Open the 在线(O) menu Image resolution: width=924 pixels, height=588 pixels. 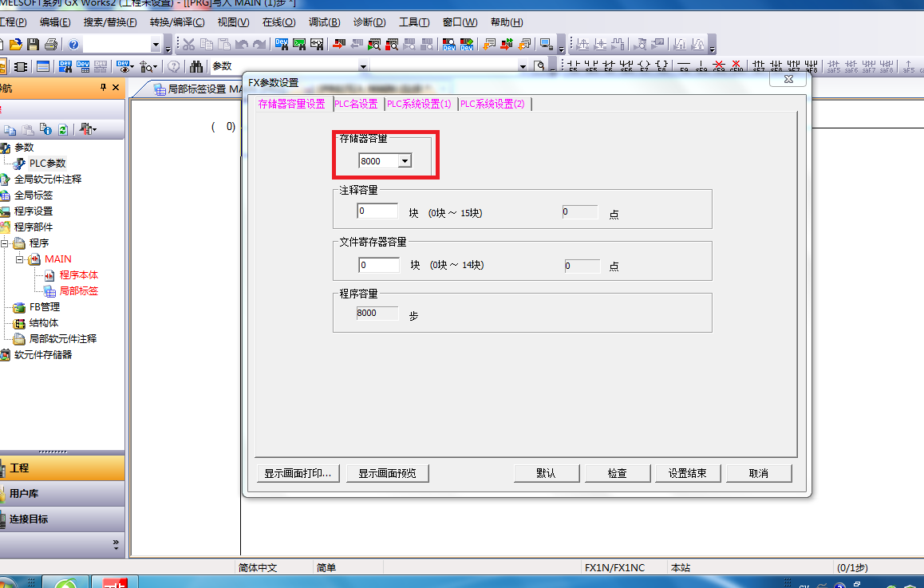tap(278, 22)
